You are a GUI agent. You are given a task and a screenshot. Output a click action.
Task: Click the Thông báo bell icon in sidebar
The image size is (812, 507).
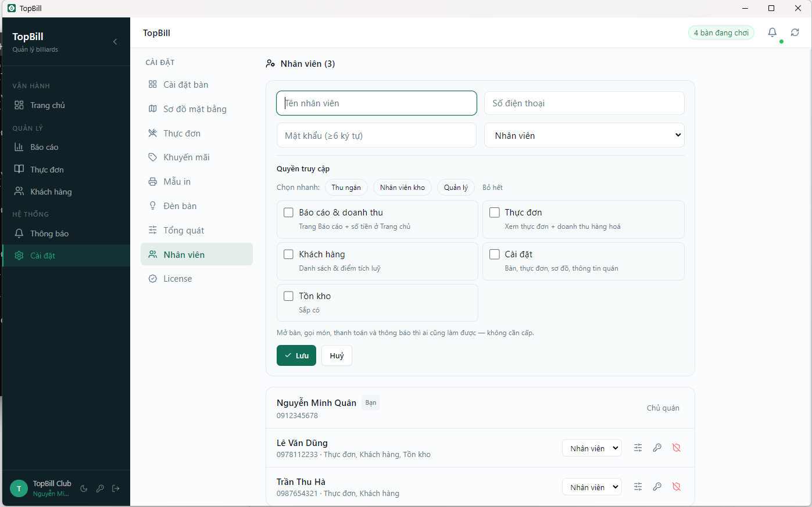pos(19,233)
